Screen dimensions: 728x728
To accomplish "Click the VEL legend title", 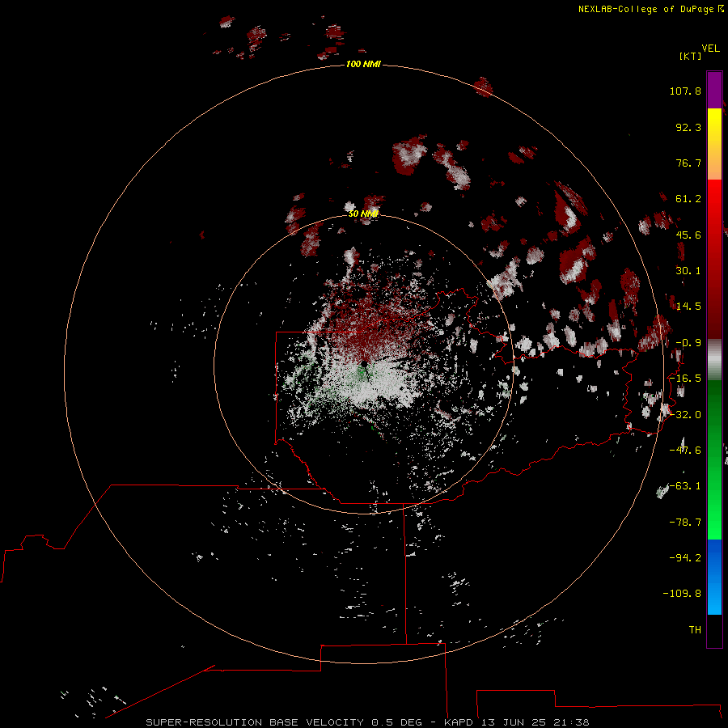I will tap(710, 49).
